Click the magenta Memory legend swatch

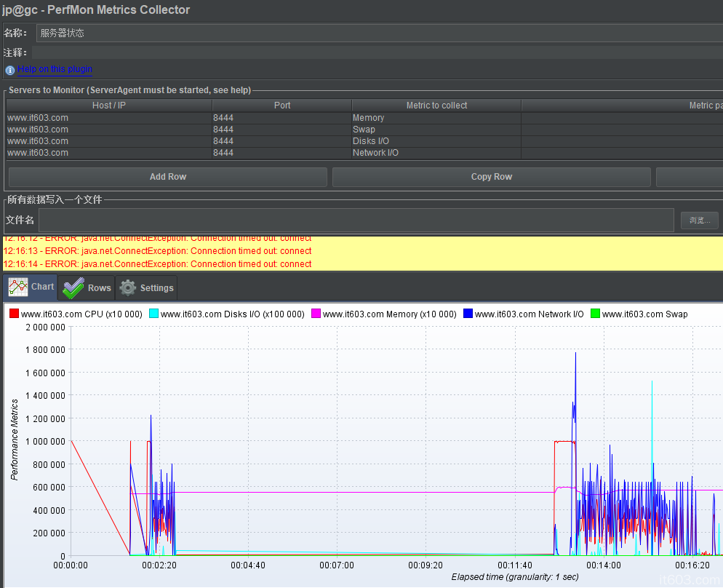point(316,314)
